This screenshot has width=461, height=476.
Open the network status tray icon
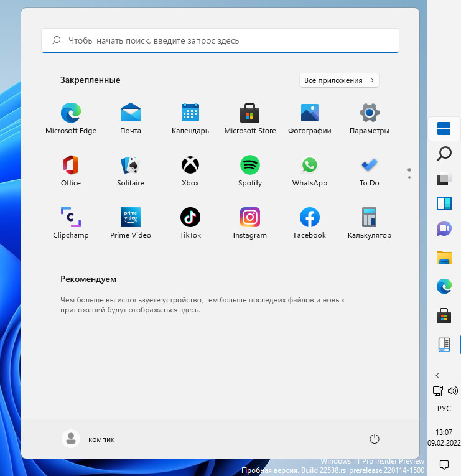(x=437, y=391)
